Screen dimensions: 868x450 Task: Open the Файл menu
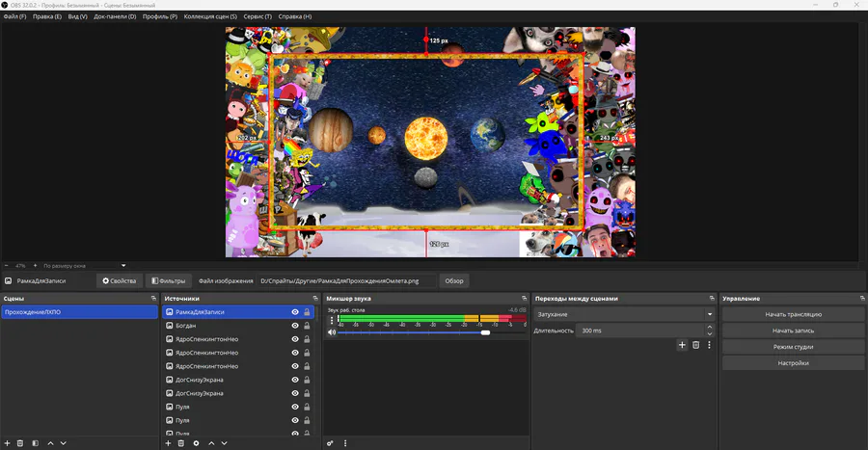pos(14,16)
